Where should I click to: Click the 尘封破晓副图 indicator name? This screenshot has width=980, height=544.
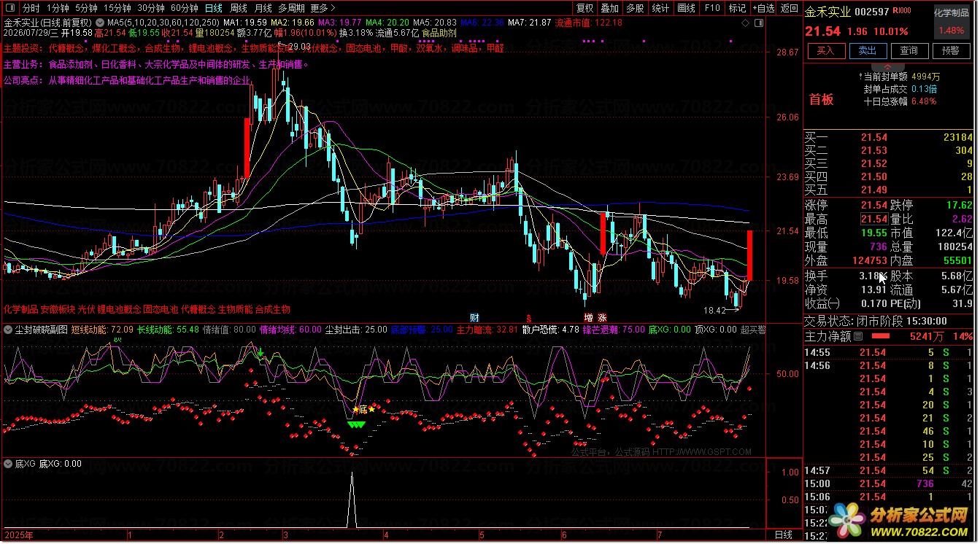pos(41,330)
